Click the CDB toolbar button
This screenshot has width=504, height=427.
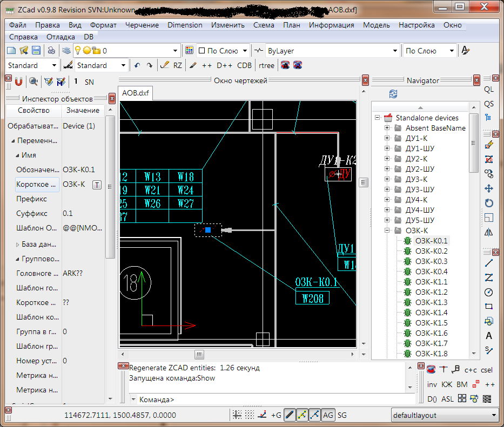pyautogui.click(x=244, y=65)
